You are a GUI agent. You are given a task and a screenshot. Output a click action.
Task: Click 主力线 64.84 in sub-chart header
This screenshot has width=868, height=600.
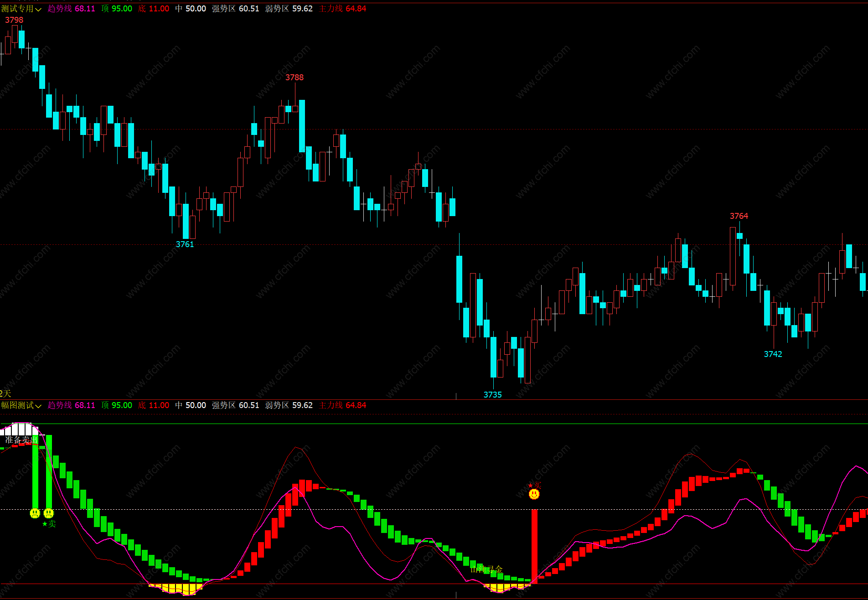[342, 405]
